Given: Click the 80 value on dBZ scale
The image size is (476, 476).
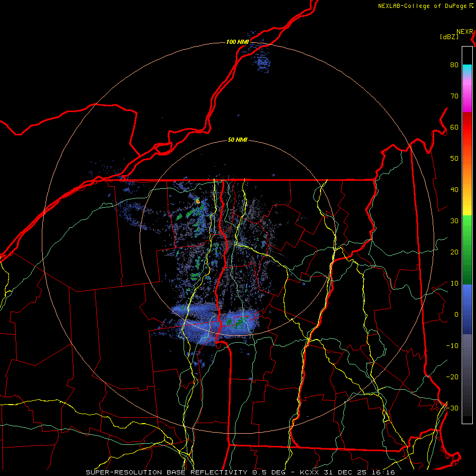Looking at the screenshot, I should pos(454,65).
